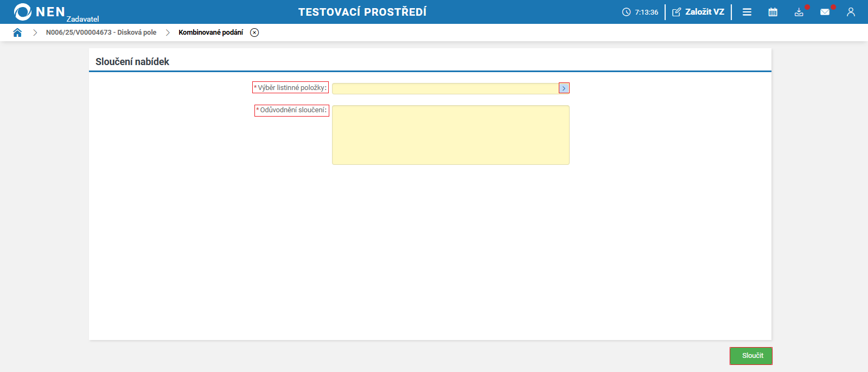The height and width of the screenshot is (372, 868).
Task: Click TESTOVACÍ PROSTŘEDÍ header text
Action: point(362,12)
